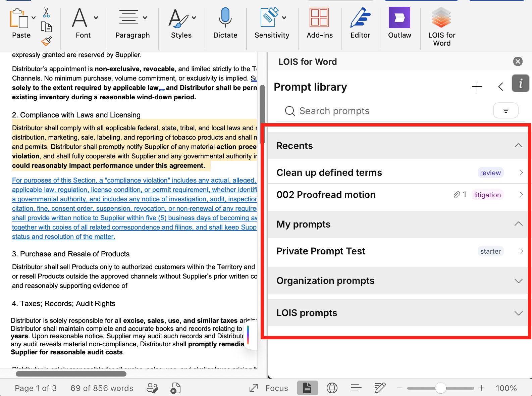Go back with the left chevron
Image resolution: width=532 pixels, height=396 pixels.
tap(500, 87)
